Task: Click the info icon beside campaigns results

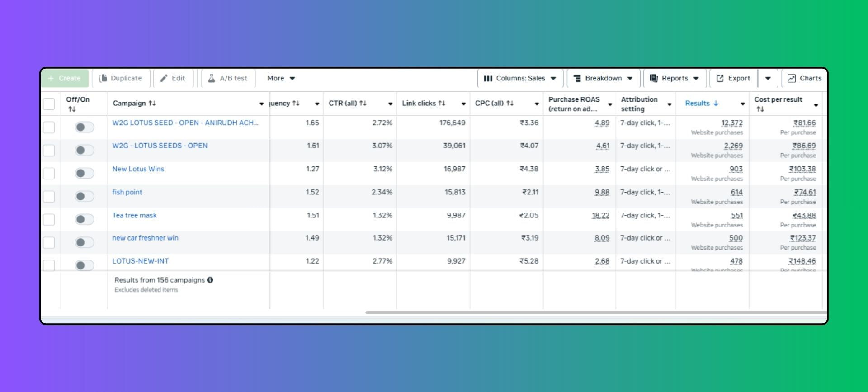Action: pos(210,280)
